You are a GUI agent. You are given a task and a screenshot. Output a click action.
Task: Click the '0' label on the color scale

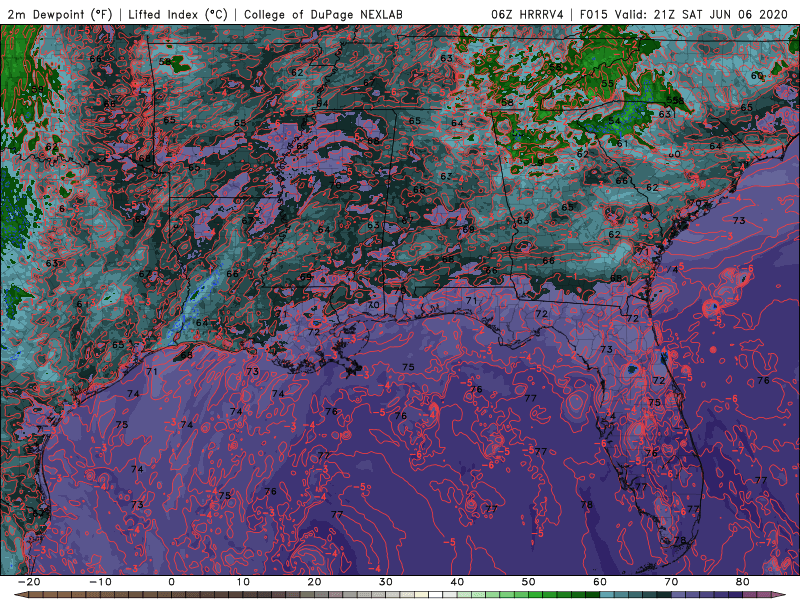pos(171,582)
